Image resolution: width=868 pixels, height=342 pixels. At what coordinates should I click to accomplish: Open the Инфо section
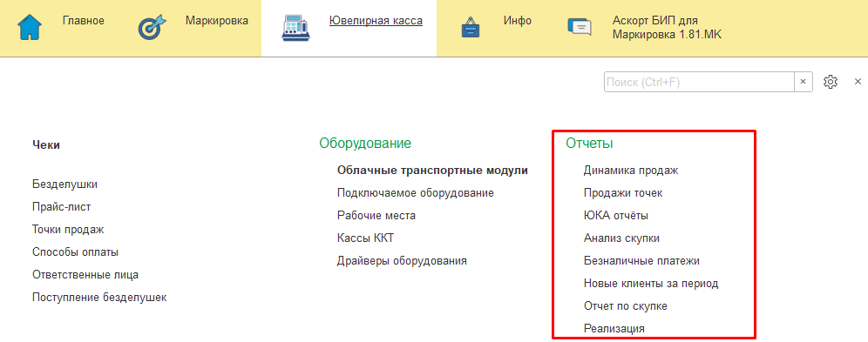(x=518, y=21)
